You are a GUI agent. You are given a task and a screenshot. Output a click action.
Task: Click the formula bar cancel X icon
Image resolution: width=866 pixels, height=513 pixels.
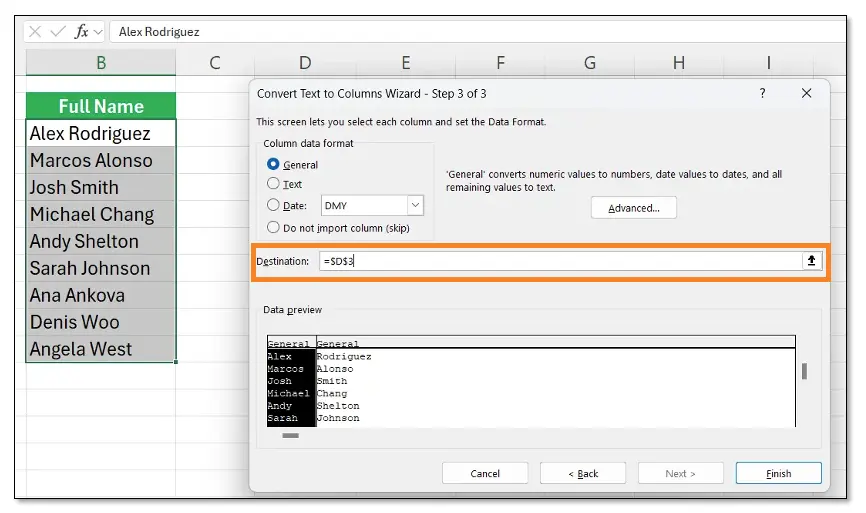point(35,31)
